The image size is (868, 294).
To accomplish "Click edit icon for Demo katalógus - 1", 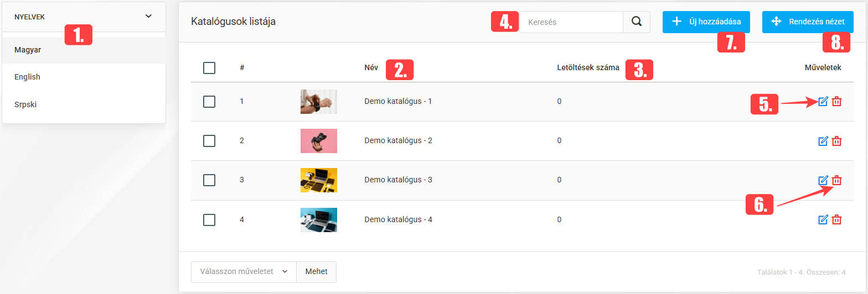I will [x=823, y=102].
